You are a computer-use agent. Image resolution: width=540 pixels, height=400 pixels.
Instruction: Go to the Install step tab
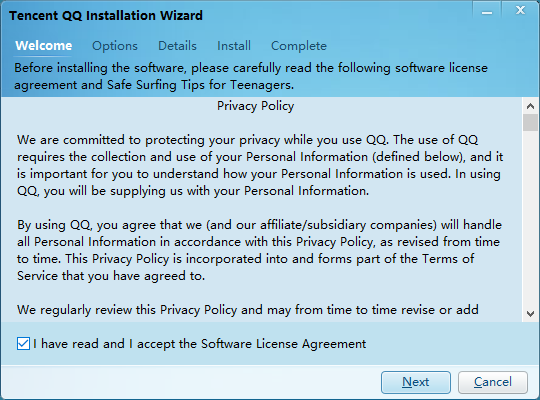234,45
